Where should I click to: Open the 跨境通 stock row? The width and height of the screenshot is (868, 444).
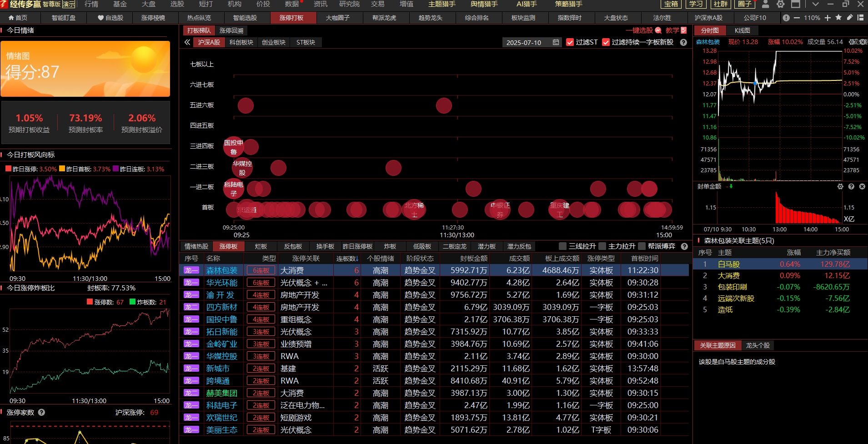point(434,381)
